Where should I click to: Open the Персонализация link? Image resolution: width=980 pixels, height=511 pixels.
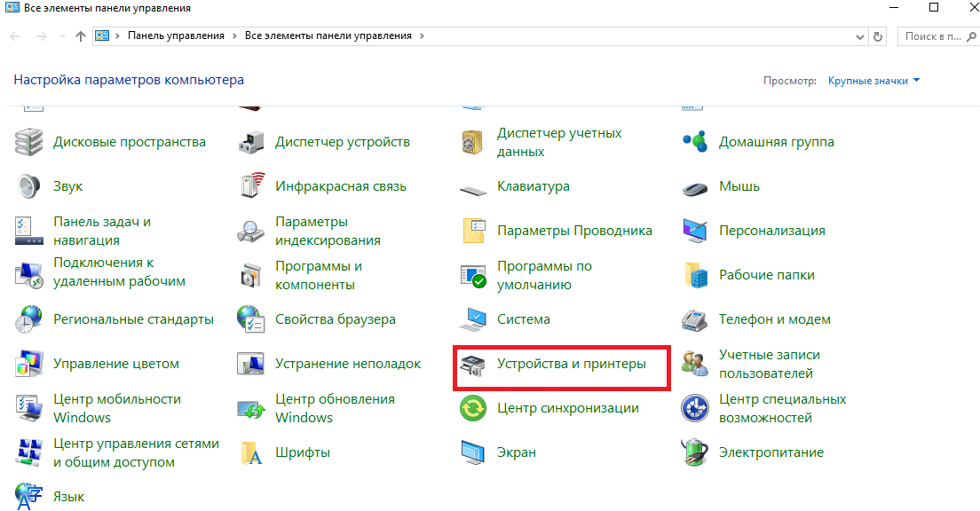coord(771,231)
